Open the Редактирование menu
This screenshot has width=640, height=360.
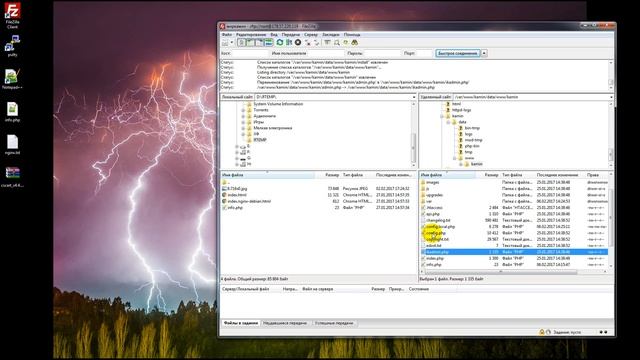[x=251, y=35]
